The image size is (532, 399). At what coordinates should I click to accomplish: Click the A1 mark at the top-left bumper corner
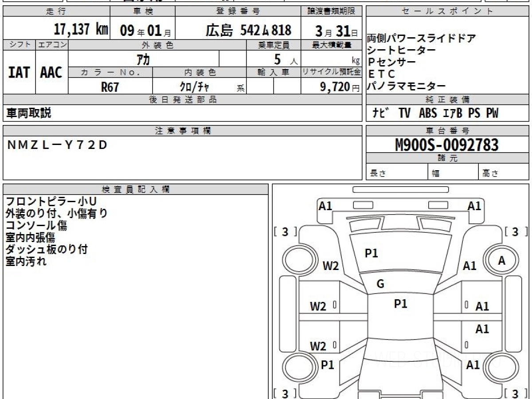coord(325,206)
